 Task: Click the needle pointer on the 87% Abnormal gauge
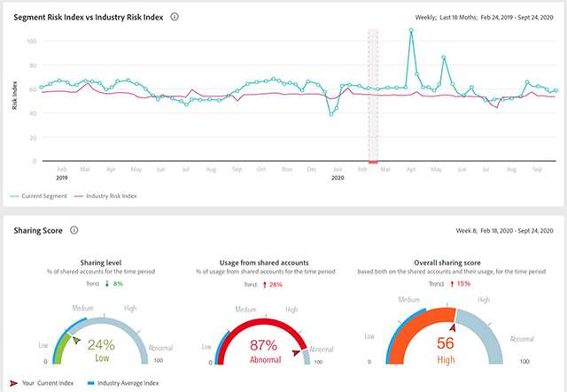296,351
